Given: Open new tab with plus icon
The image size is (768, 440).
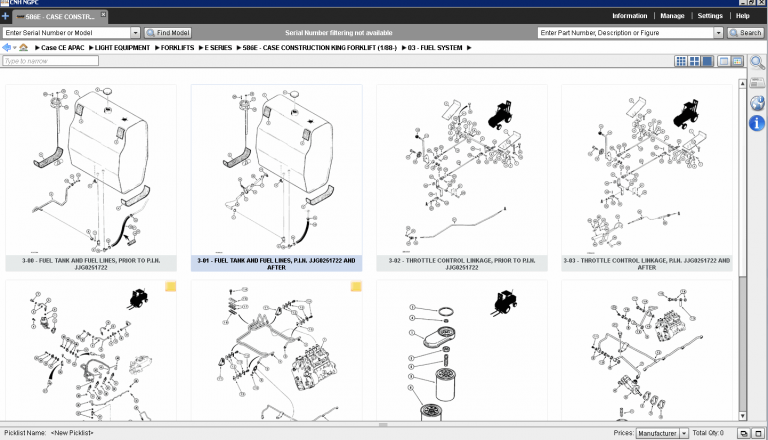Looking at the screenshot, I should (x=6, y=17).
